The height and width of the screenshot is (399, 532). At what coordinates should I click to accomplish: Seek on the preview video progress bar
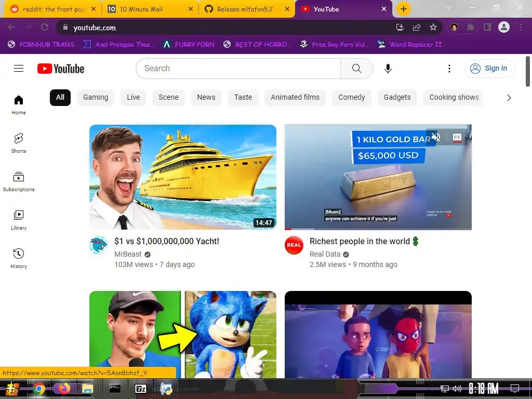coord(378,229)
